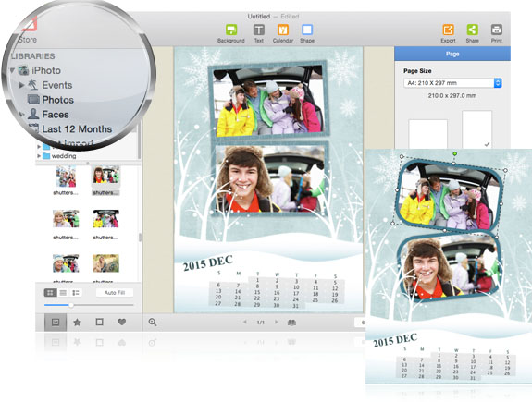Click the Auto Fill button
532x402 pixels.
point(115,293)
